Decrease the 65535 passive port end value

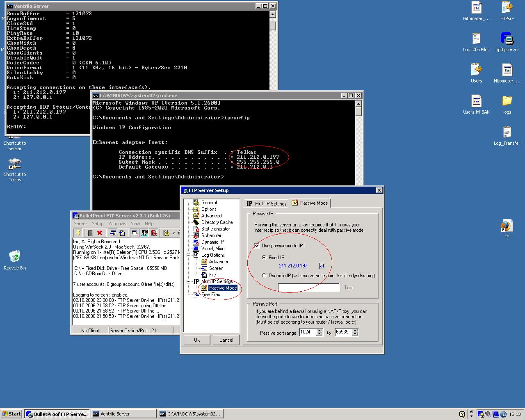(355, 334)
